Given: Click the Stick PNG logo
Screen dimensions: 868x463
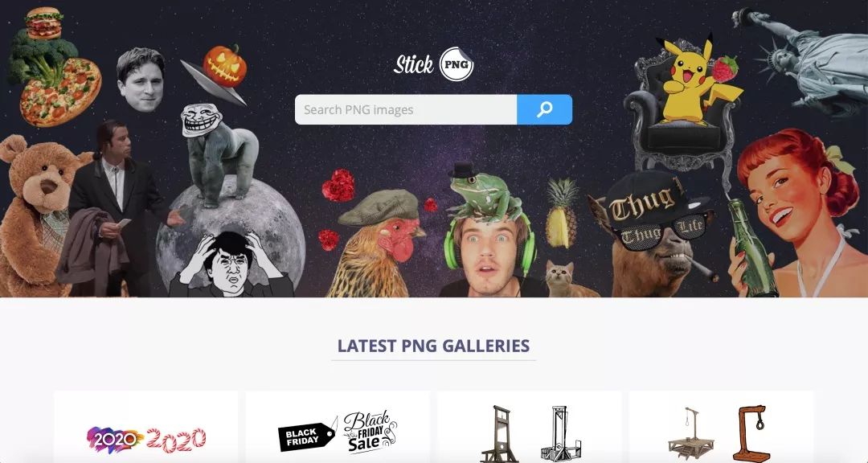Looking at the screenshot, I should pyautogui.click(x=433, y=64).
